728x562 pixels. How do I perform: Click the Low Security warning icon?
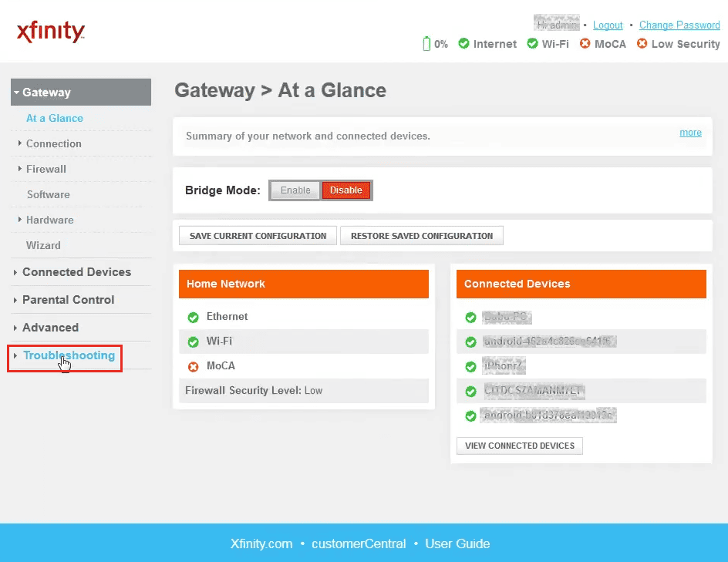[x=642, y=44]
